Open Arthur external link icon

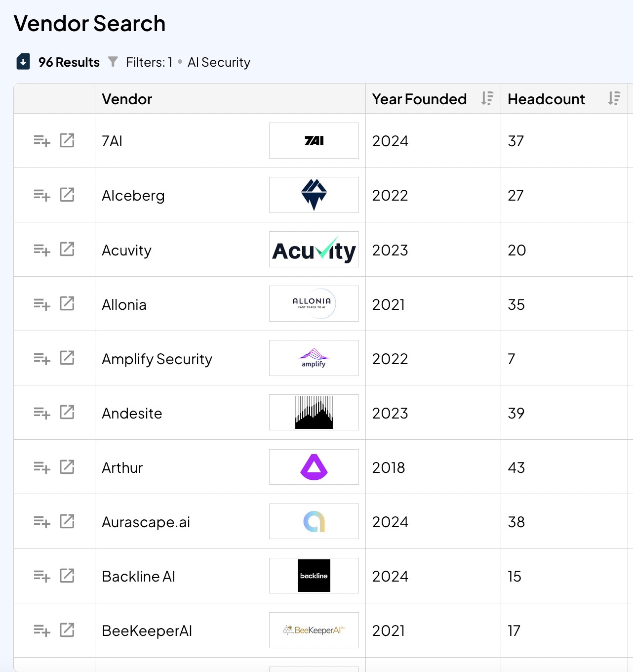coord(67,466)
